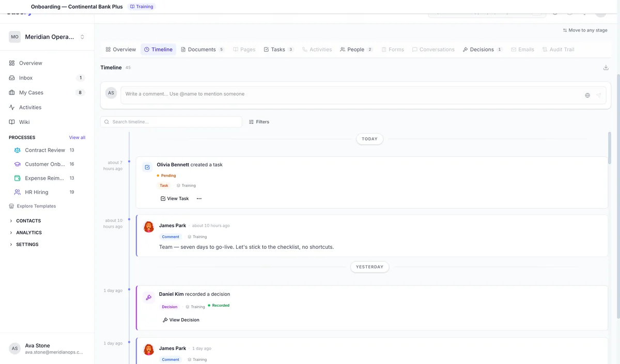Select the Timeline tab
This screenshot has width=620, height=364.
click(158, 50)
